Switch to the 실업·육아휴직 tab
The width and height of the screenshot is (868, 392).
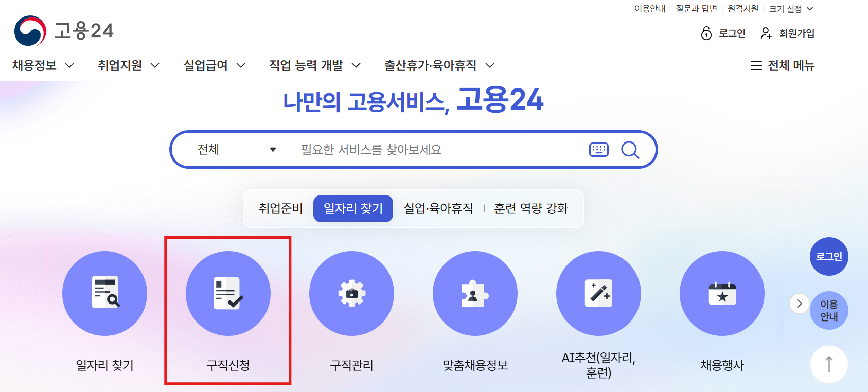[x=438, y=208]
